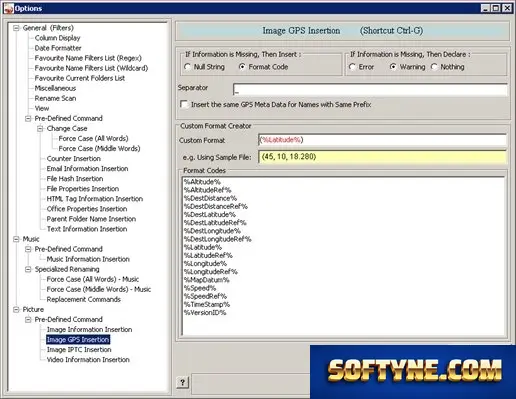Viewport: 516px width, 399px height.
Task: Select the Nothing radio option
Action: click(434, 67)
